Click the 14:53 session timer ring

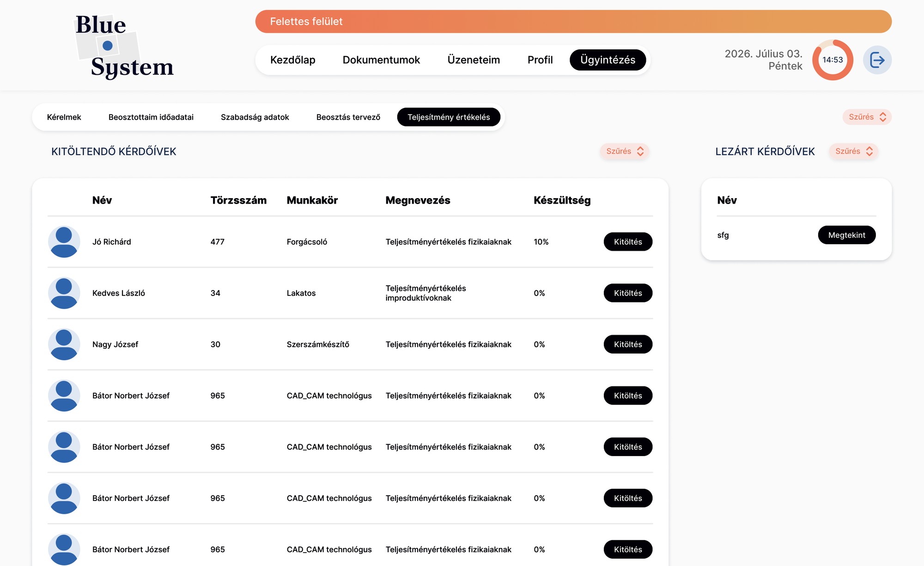833,60
